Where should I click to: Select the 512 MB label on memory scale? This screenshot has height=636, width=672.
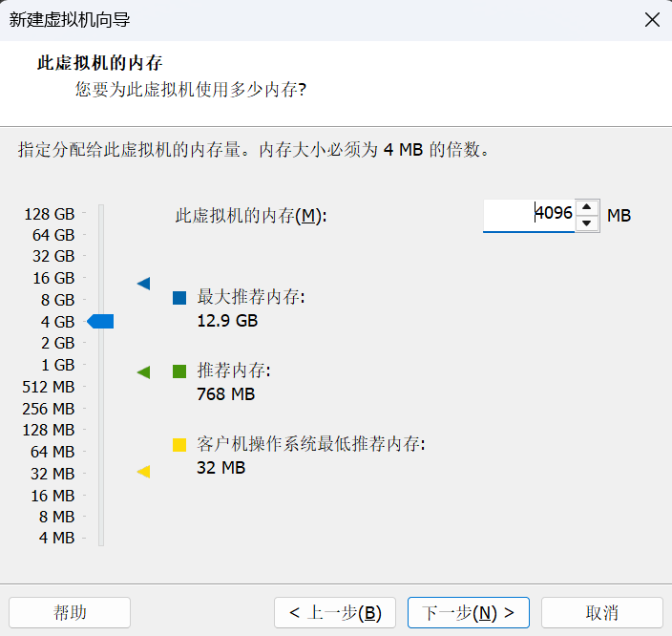click(x=49, y=387)
